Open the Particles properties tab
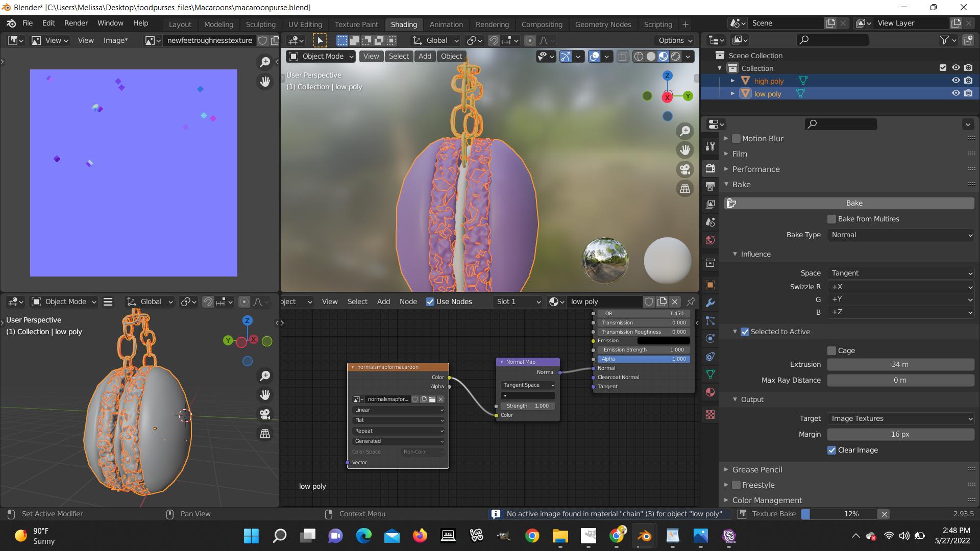980x551 pixels. [710, 320]
